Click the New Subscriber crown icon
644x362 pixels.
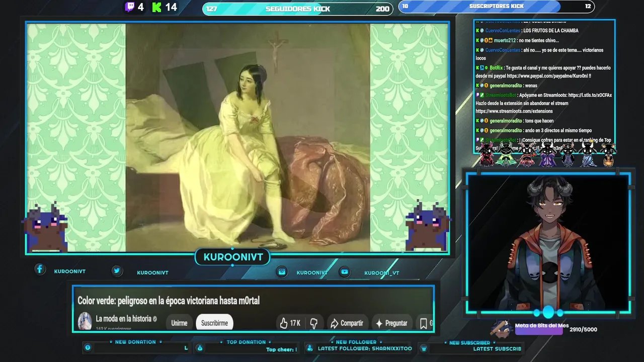click(424, 348)
